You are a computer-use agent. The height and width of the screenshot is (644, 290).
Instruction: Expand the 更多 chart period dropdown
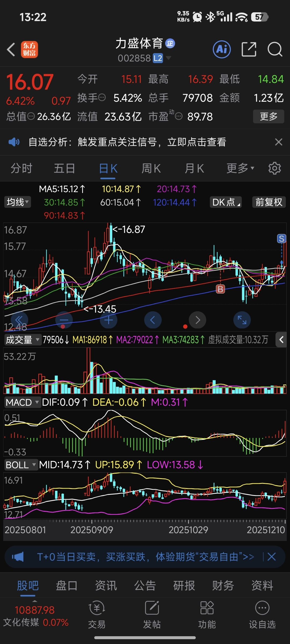(240, 168)
